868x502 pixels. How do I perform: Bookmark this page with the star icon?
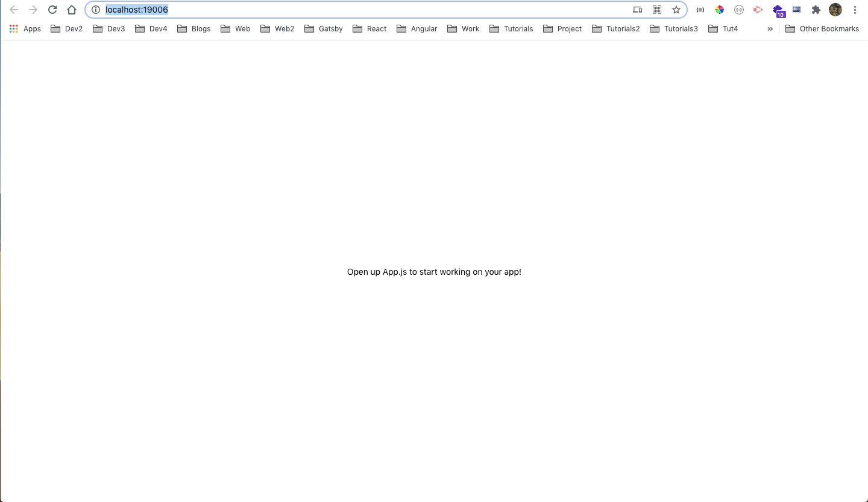point(676,10)
